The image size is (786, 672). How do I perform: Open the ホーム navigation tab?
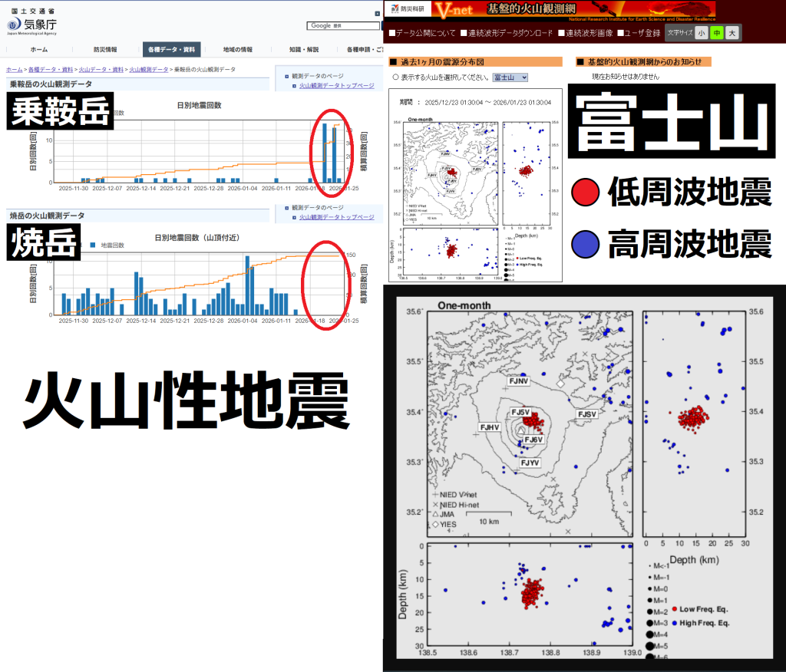pos(38,49)
